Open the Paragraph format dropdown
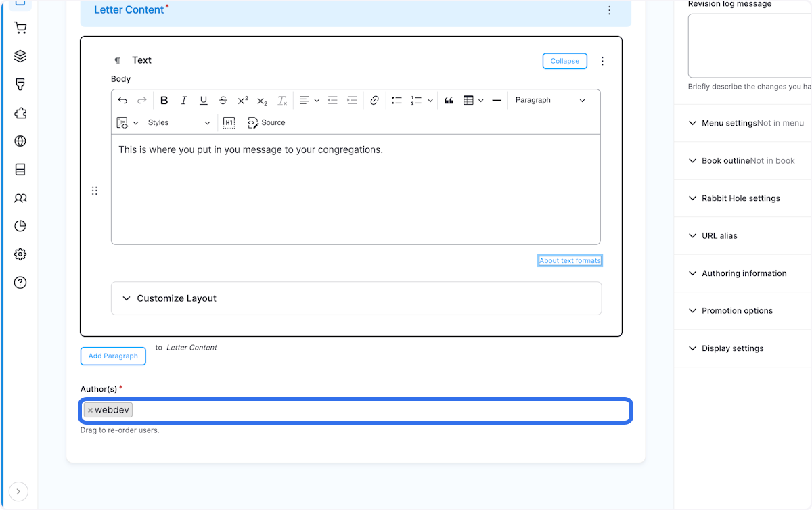 [549, 100]
